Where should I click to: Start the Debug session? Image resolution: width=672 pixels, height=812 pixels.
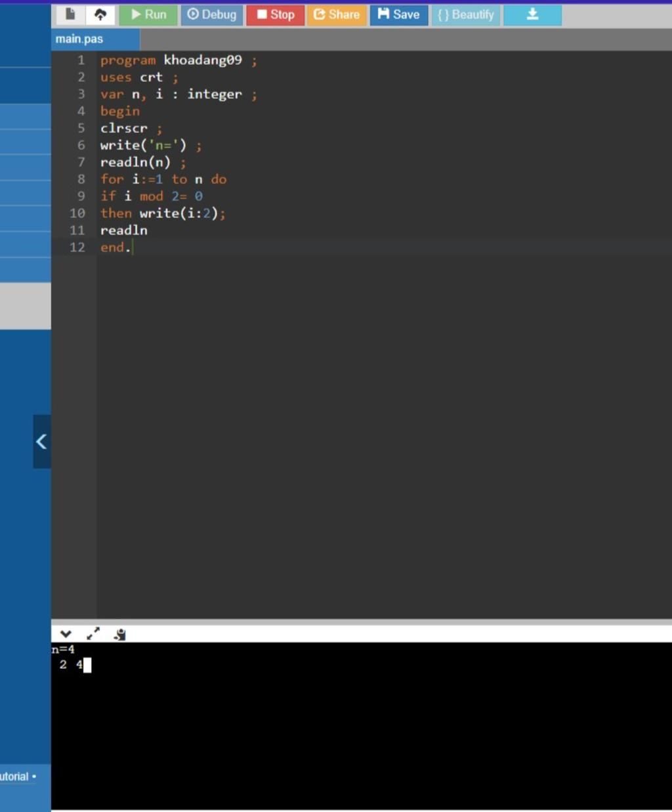coord(212,14)
